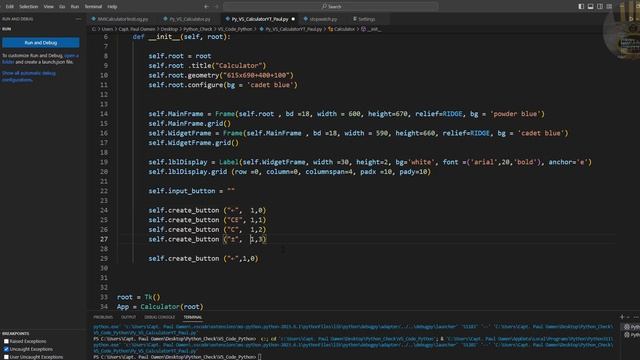This screenshot has height=360, width=640.
Task: Toggle Raised Exceptions breakpoint checkbox
Action: coord(6,341)
